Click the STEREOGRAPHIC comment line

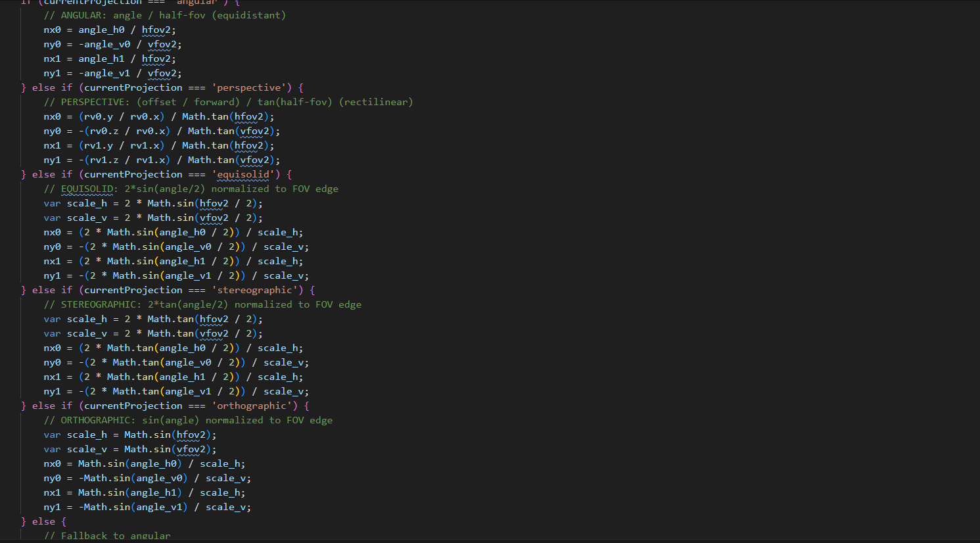(202, 304)
